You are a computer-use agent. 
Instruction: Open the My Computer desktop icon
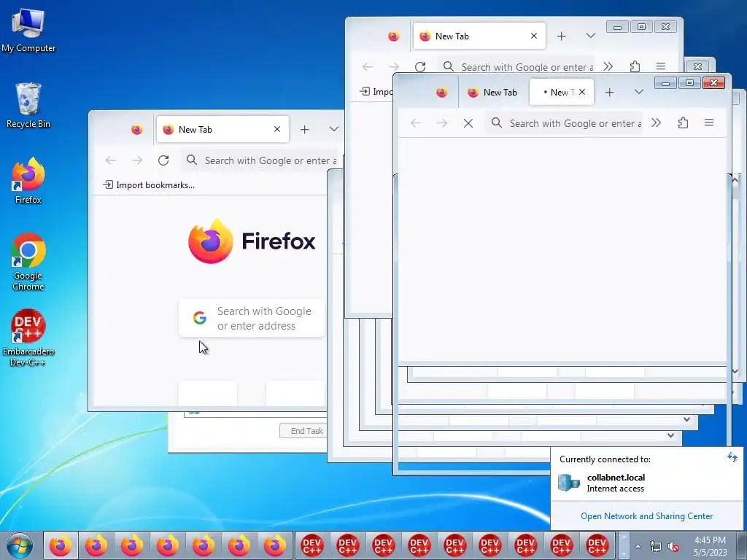(x=28, y=31)
